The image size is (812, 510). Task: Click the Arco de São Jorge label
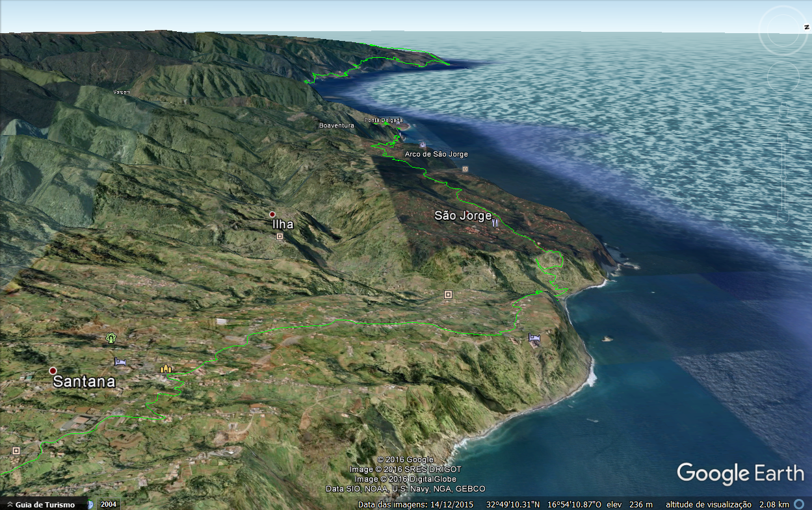pyautogui.click(x=436, y=154)
